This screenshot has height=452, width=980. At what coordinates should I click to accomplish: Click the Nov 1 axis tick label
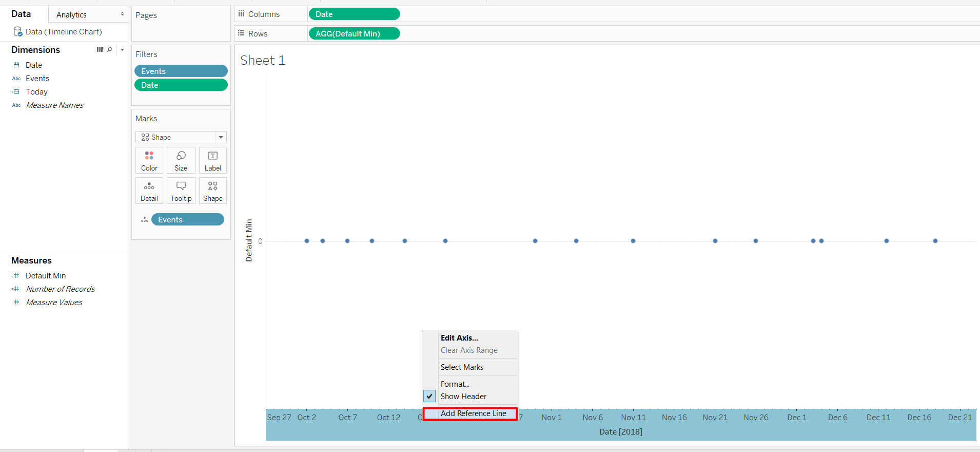click(552, 418)
